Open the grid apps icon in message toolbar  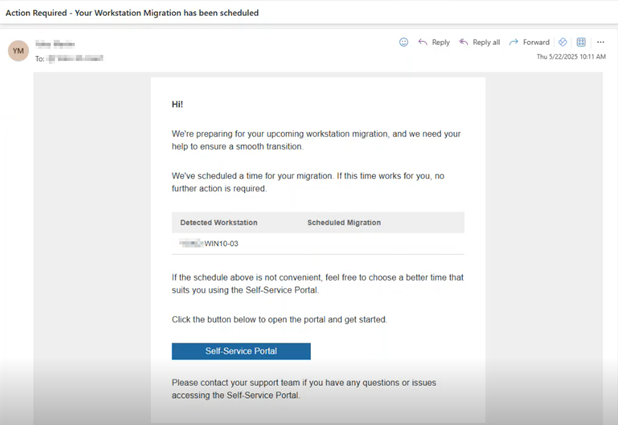pyautogui.click(x=581, y=42)
